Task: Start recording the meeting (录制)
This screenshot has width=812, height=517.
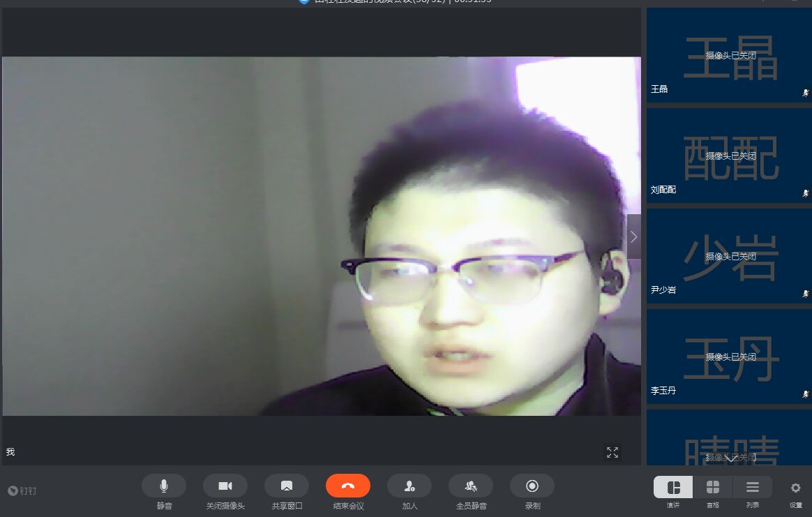Action: coord(532,486)
